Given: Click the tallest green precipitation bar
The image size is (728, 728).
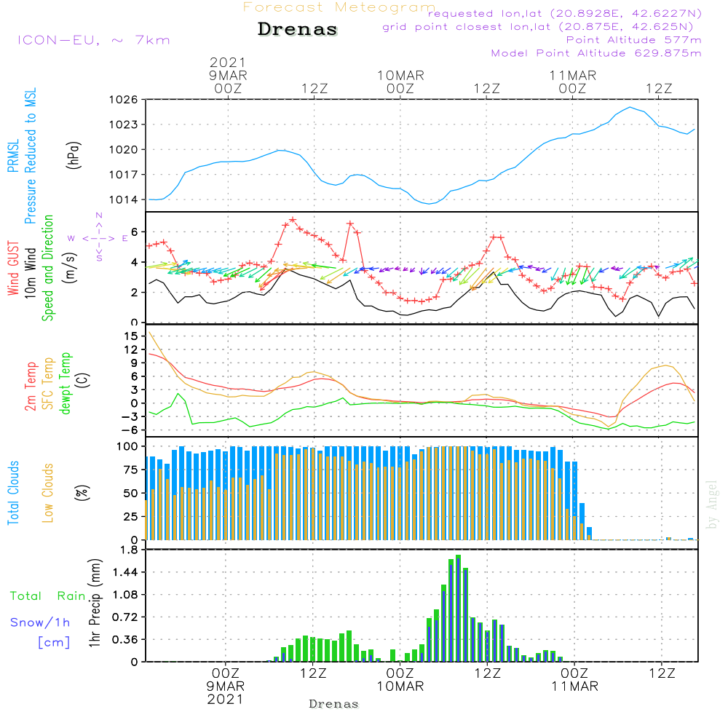Looking at the screenshot, I should click(458, 608).
